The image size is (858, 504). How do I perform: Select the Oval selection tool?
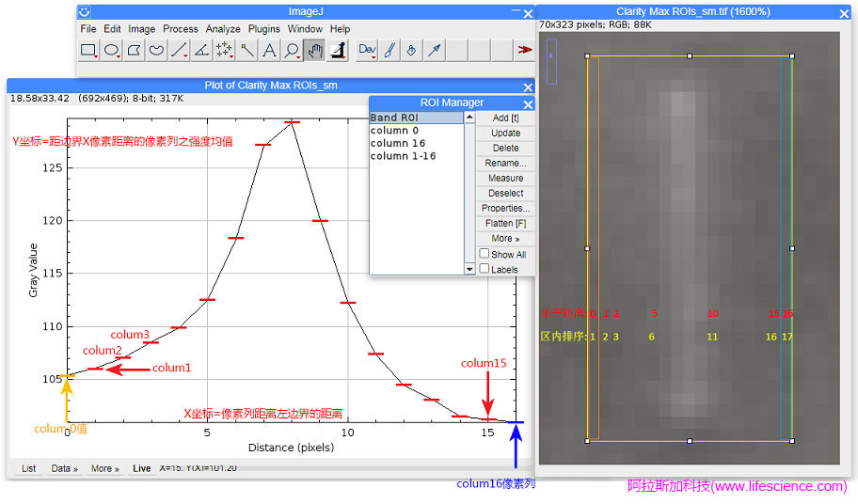click(x=112, y=51)
